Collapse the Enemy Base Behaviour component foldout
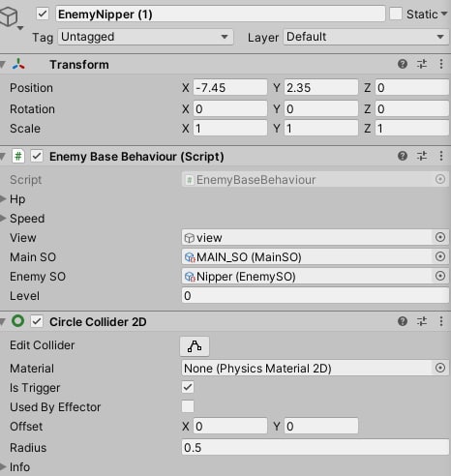 [3, 157]
